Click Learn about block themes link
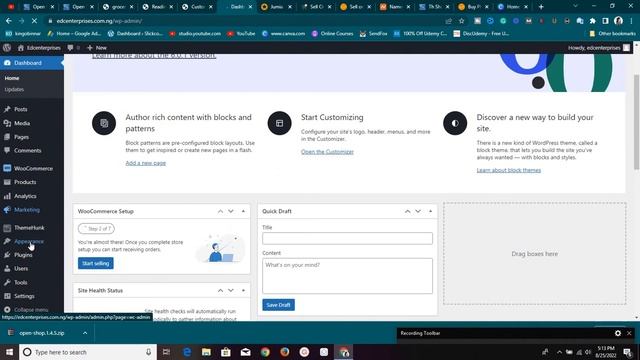 click(509, 170)
